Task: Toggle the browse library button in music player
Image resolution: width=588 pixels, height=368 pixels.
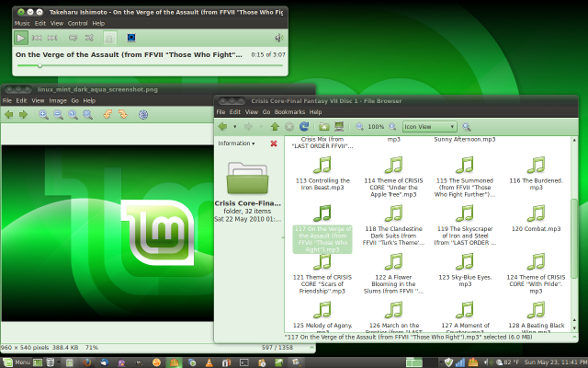Action: point(110,38)
